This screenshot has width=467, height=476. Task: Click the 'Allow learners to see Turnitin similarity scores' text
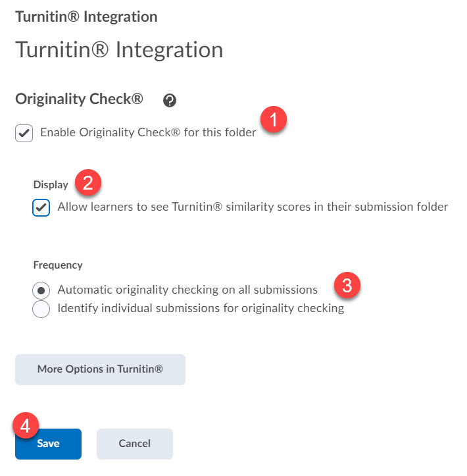253,207
